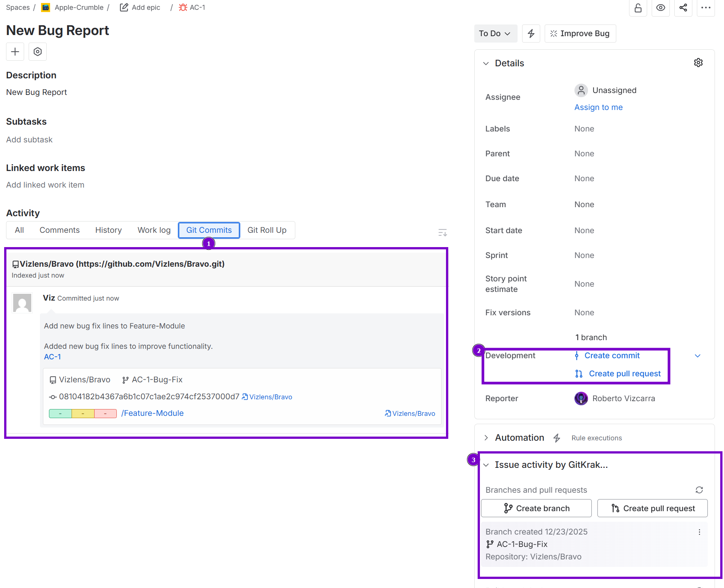Collapse the Details section
Image resolution: width=724 pixels, height=588 pixels.
coord(486,63)
